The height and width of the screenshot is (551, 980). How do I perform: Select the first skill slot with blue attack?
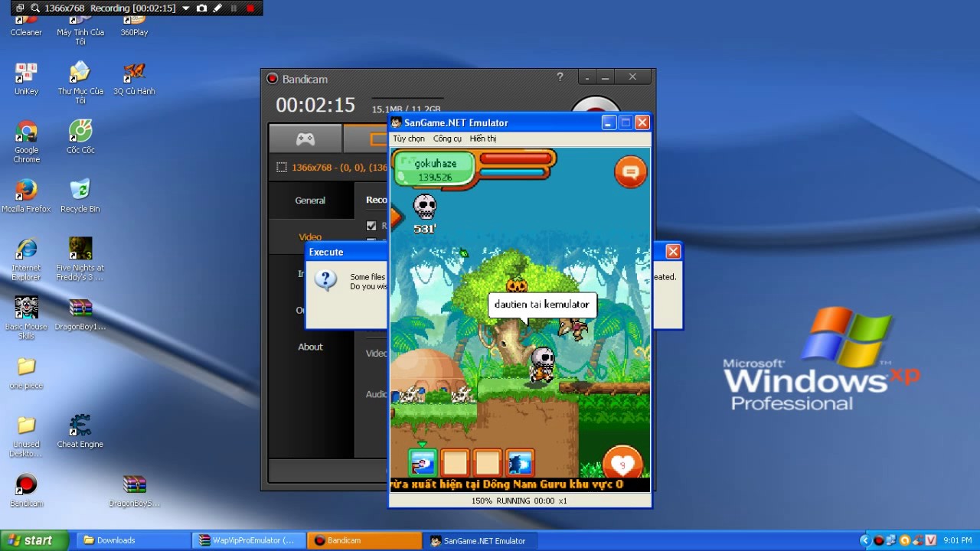click(423, 463)
